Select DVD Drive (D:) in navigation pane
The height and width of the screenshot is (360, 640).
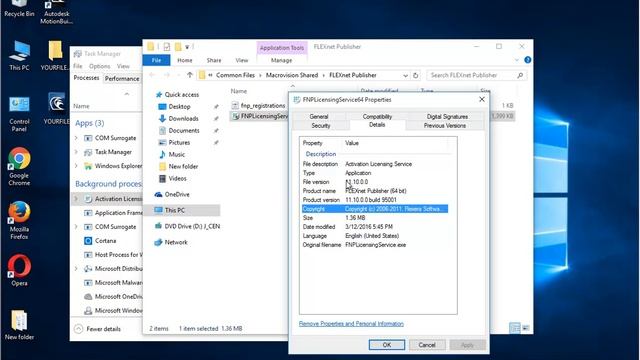tap(192, 226)
